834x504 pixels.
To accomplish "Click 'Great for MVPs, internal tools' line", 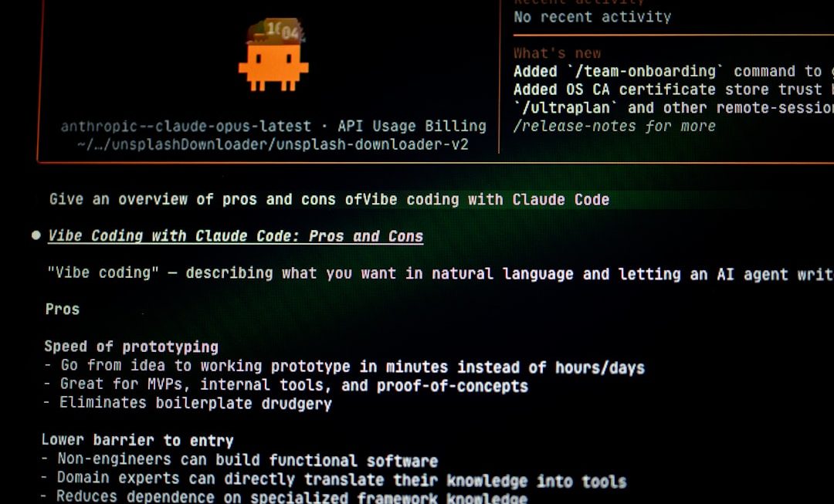I will click(x=286, y=385).
